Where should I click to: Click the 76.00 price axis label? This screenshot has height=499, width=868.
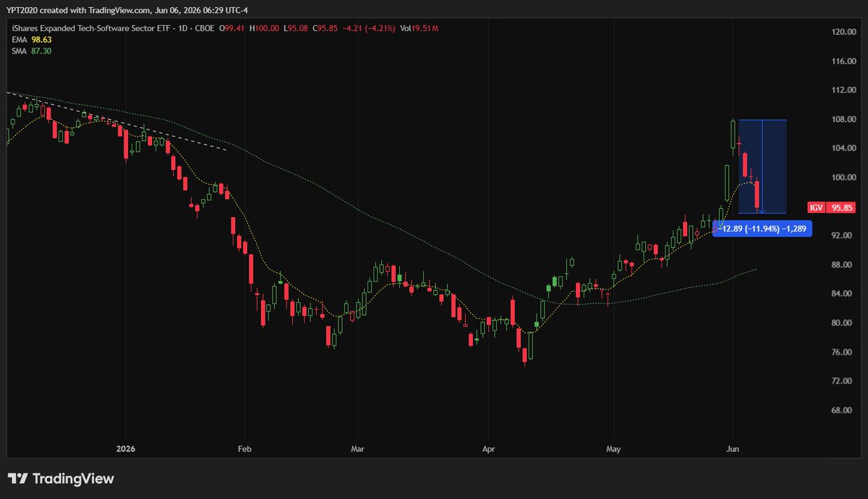pyautogui.click(x=841, y=352)
